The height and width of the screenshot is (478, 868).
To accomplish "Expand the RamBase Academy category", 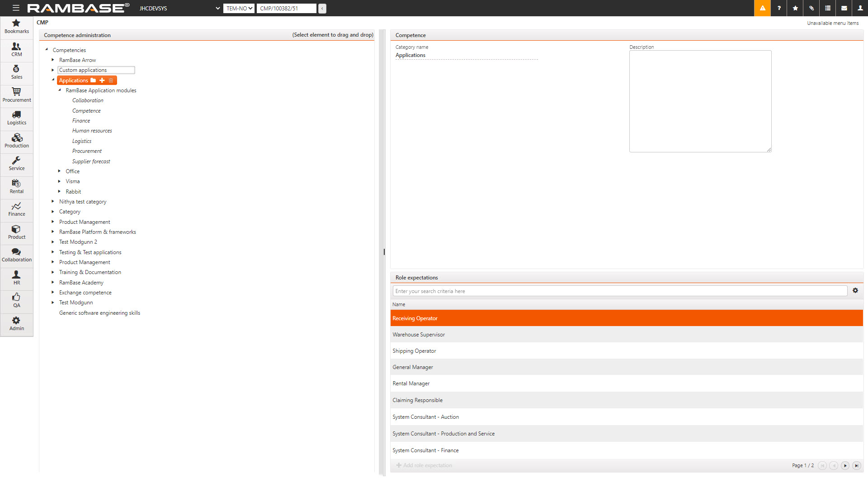I will 53,282.
